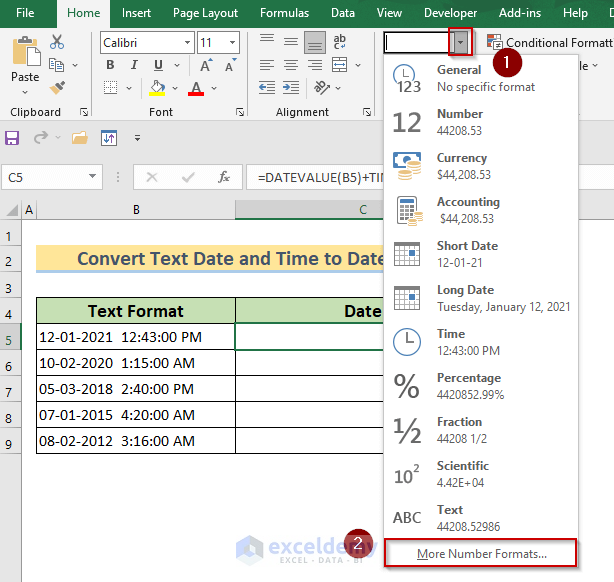Click More Number Formats option
The height and width of the screenshot is (582, 614).
(x=481, y=553)
